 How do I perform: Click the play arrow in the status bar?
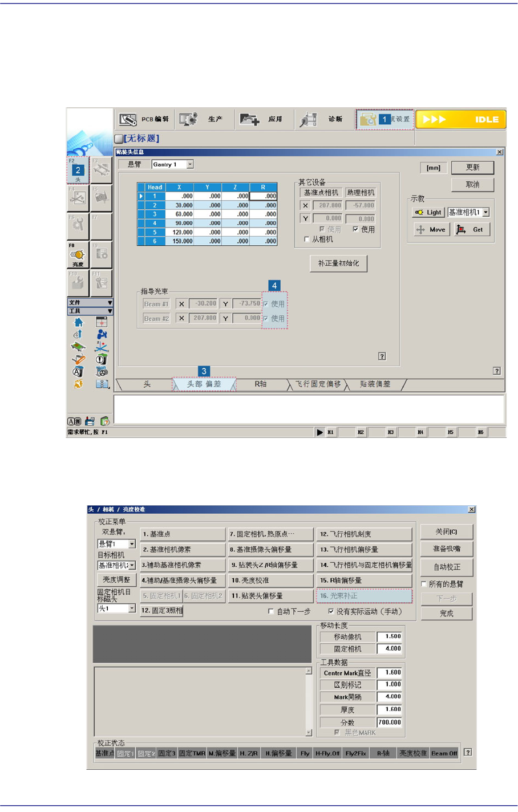click(x=319, y=432)
